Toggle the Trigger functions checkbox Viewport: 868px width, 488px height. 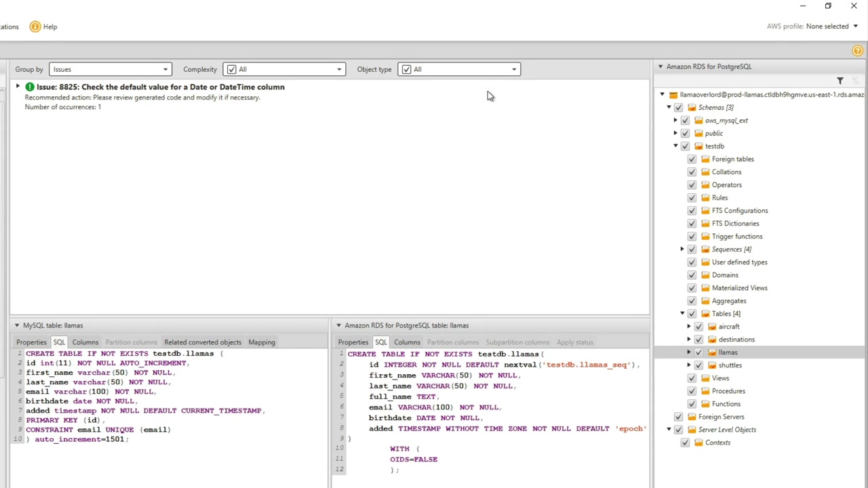click(x=692, y=237)
